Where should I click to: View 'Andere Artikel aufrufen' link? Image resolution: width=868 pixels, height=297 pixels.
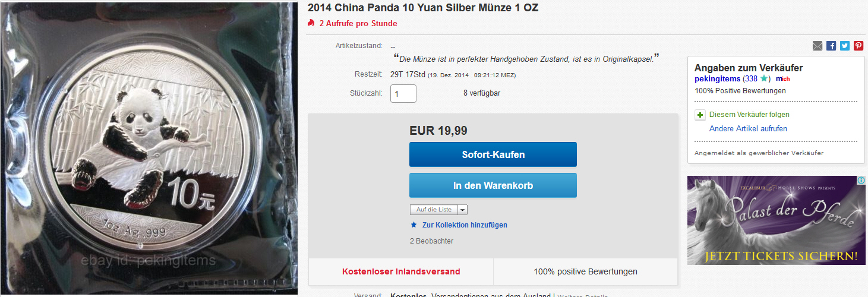[748, 129]
